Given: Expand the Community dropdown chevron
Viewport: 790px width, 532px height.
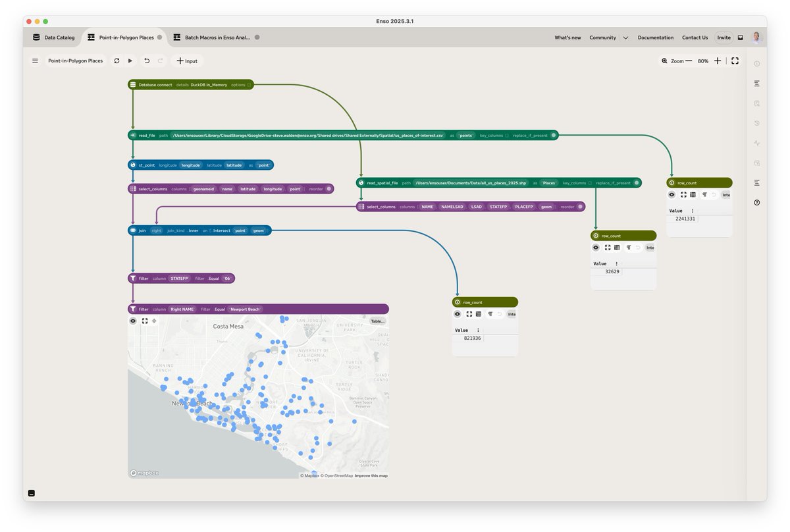Looking at the screenshot, I should [x=625, y=38].
